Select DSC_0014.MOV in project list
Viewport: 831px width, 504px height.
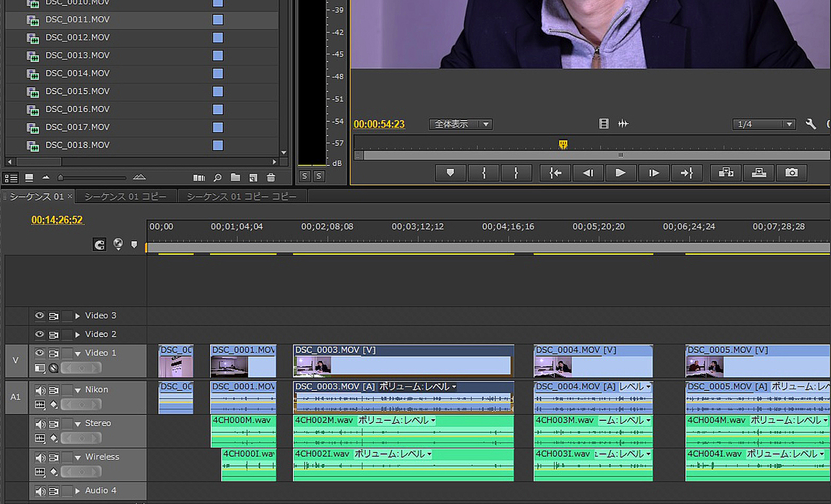point(78,73)
